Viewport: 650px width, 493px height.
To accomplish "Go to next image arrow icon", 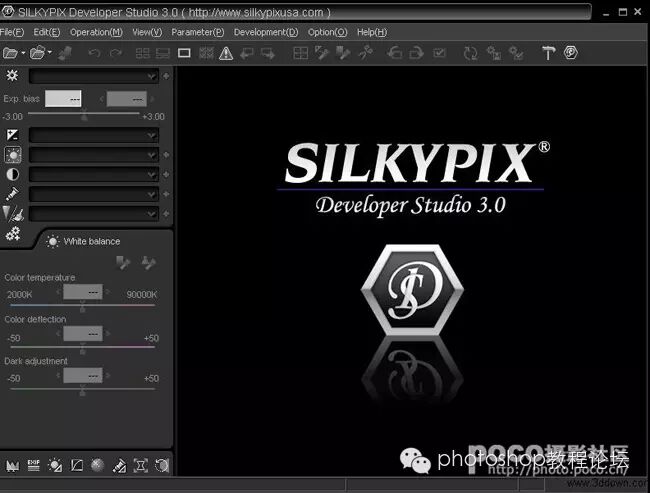I will [x=268, y=53].
